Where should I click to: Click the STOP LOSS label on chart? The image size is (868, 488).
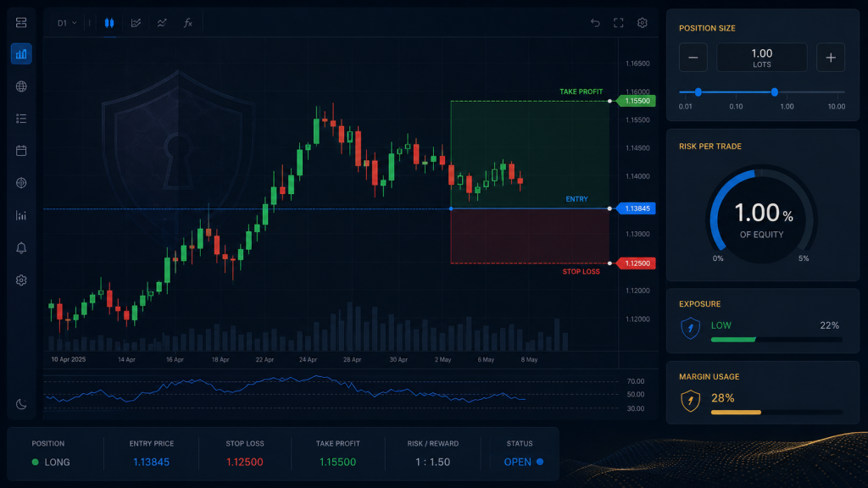point(581,272)
